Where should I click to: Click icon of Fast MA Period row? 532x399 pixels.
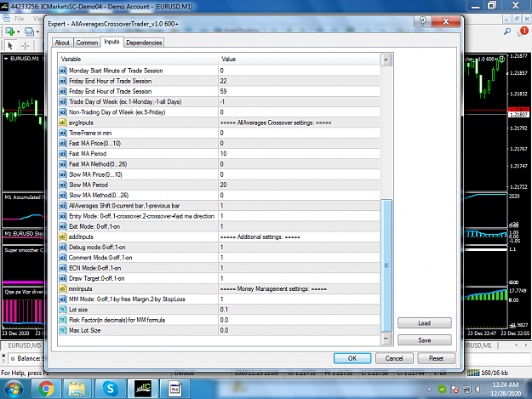tap(63, 154)
